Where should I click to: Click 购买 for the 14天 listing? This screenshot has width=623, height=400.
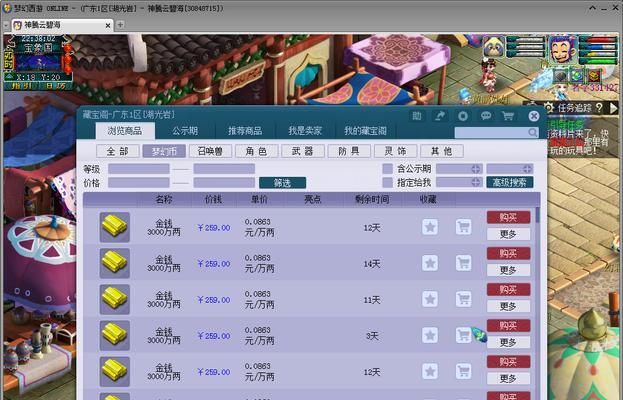tap(509, 253)
